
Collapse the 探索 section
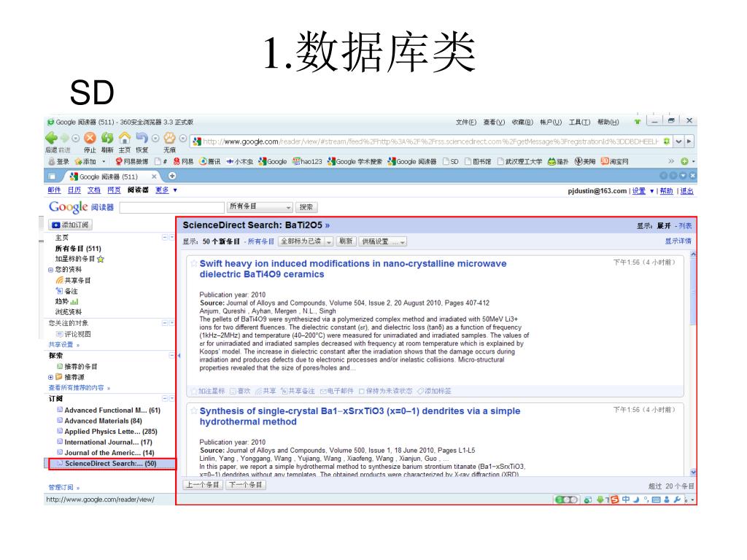(x=172, y=355)
